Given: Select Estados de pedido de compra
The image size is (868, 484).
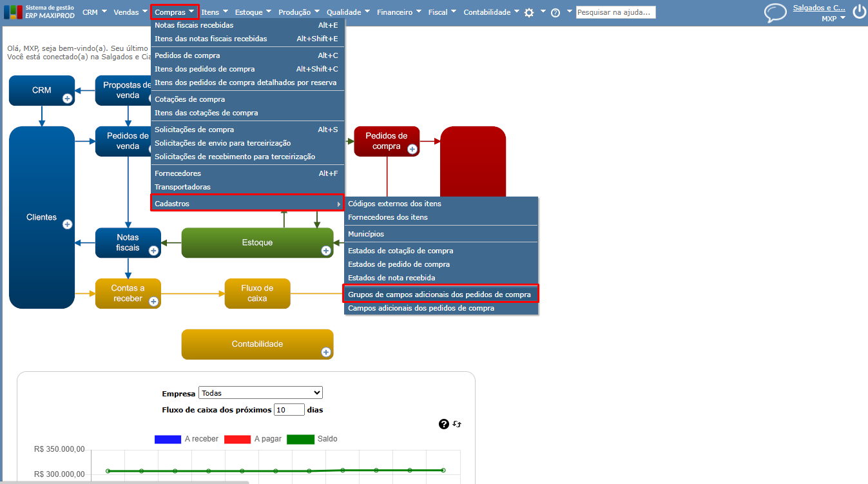Looking at the screenshot, I should pyautogui.click(x=441, y=264).
